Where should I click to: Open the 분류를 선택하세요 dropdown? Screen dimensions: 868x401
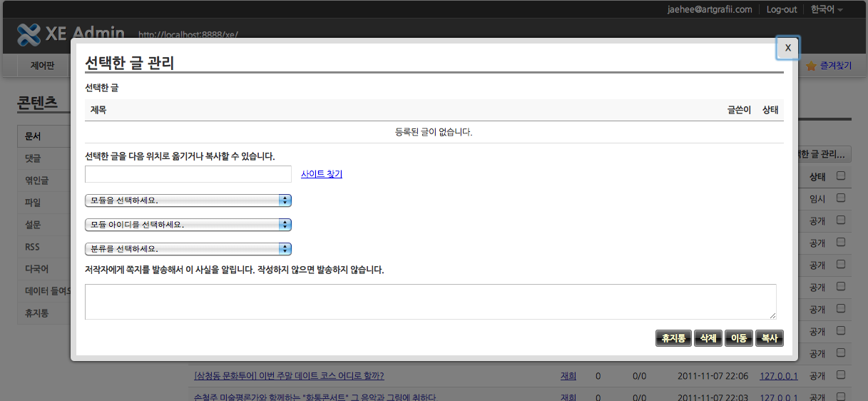click(188, 249)
